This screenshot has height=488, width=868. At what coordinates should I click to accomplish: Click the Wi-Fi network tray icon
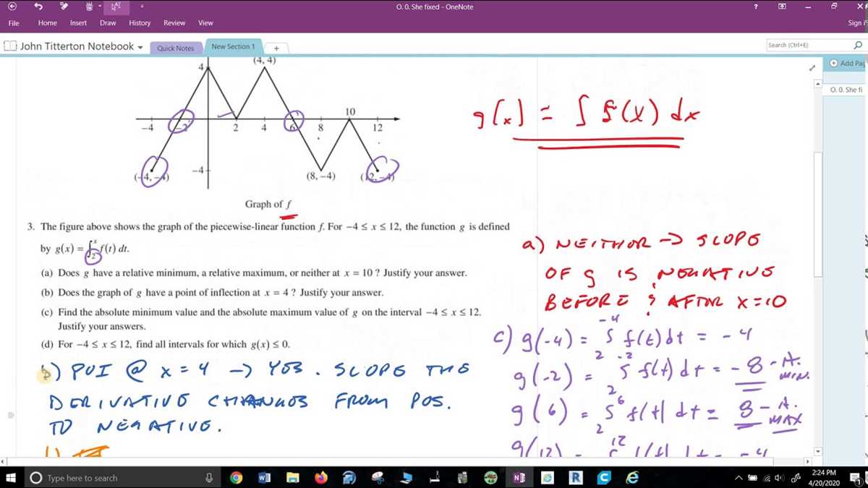767,478
